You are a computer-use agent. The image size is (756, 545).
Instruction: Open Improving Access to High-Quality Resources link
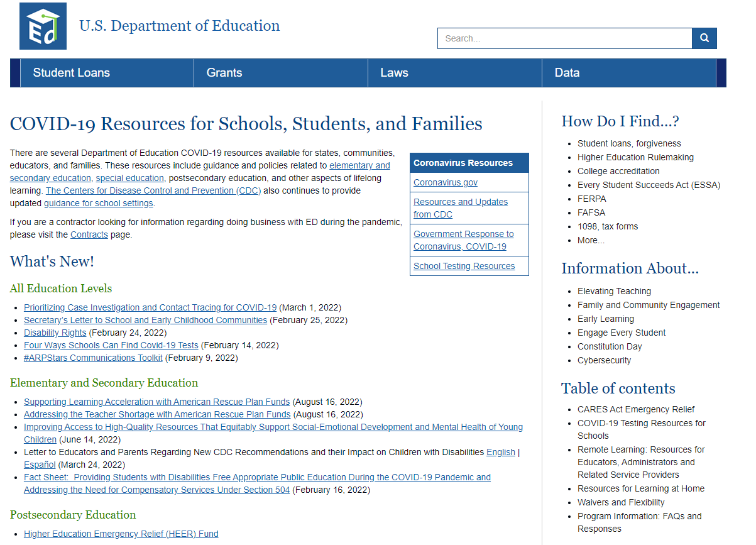[273, 433]
